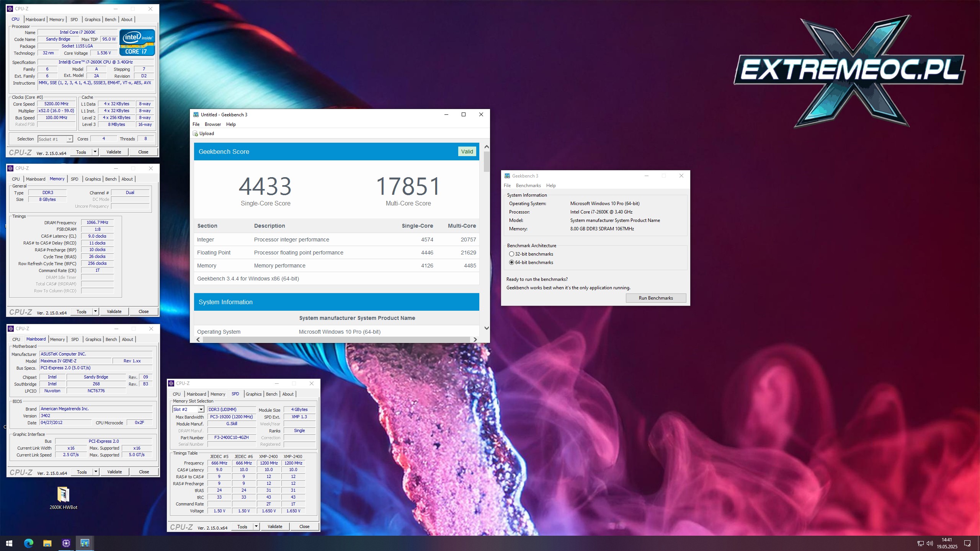This screenshot has height=551, width=980.
Task: Launch Microsoft Edge from taskbar
Action: pyautogui.click(x=28, y=543)
